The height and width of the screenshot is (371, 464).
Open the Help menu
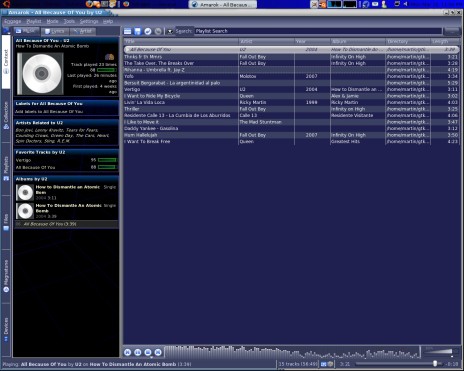[x=108, y=21]
